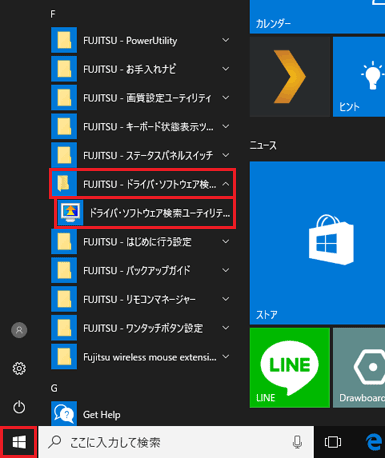This screenshot has width=385, height=458.
Task: Click FUJITSU - ステータスパネルスイッチ folder icon
Action: 64,155
